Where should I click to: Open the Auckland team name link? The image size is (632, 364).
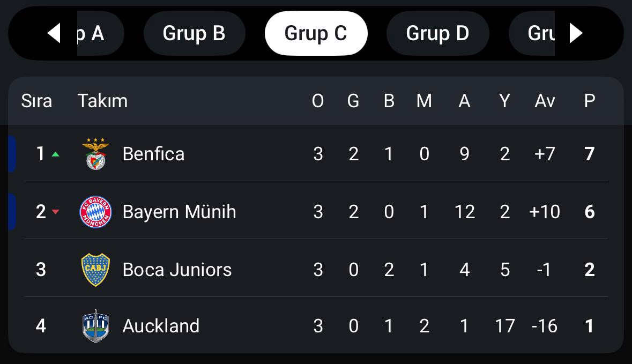(161, 326)
